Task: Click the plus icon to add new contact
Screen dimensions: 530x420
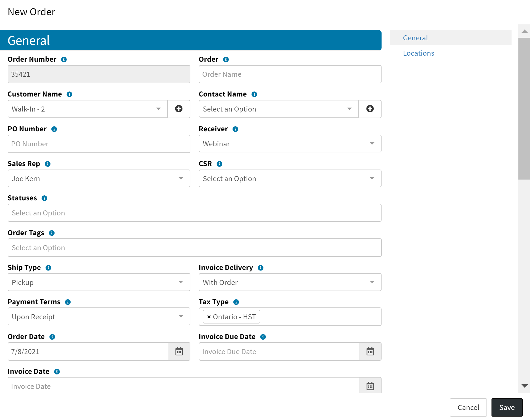Action: click(370, 109)
